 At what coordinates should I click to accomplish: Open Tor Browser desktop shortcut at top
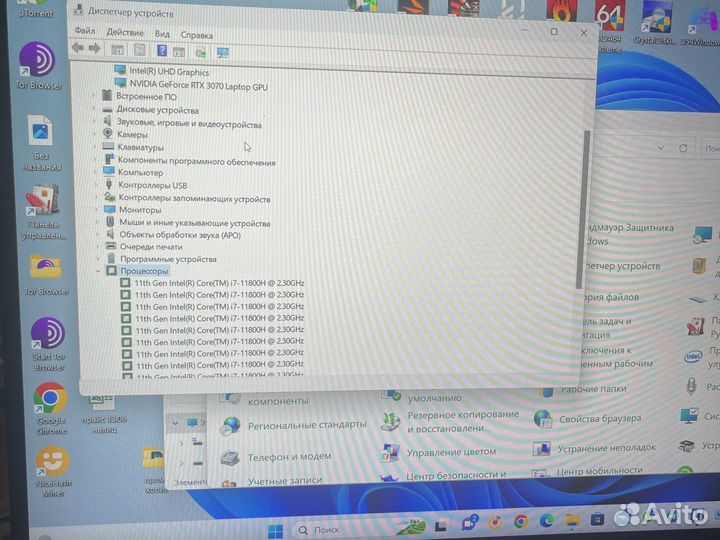click(40, 62)
